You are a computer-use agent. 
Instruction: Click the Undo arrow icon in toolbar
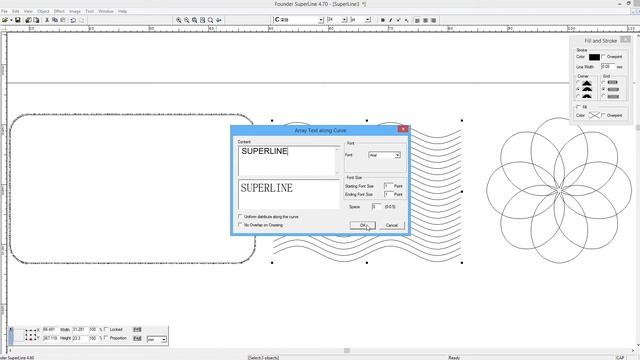tap(73, 20)
